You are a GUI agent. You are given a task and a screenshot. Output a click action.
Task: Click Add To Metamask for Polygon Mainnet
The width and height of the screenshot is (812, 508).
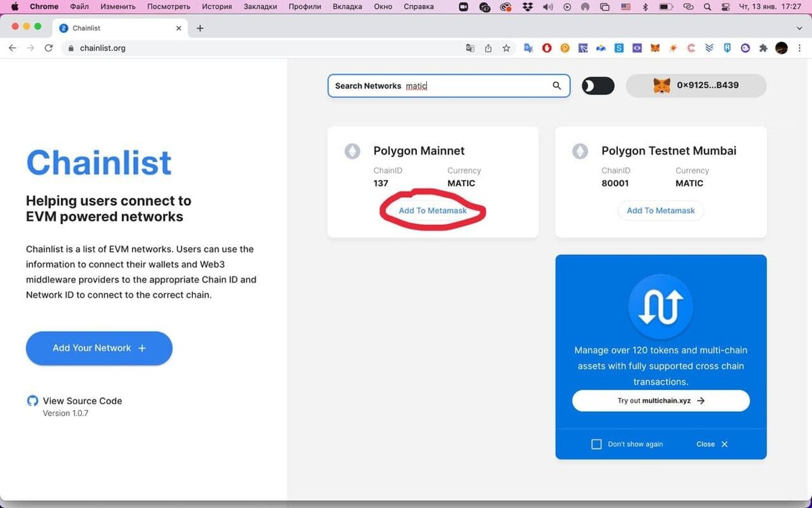(433, 211)
